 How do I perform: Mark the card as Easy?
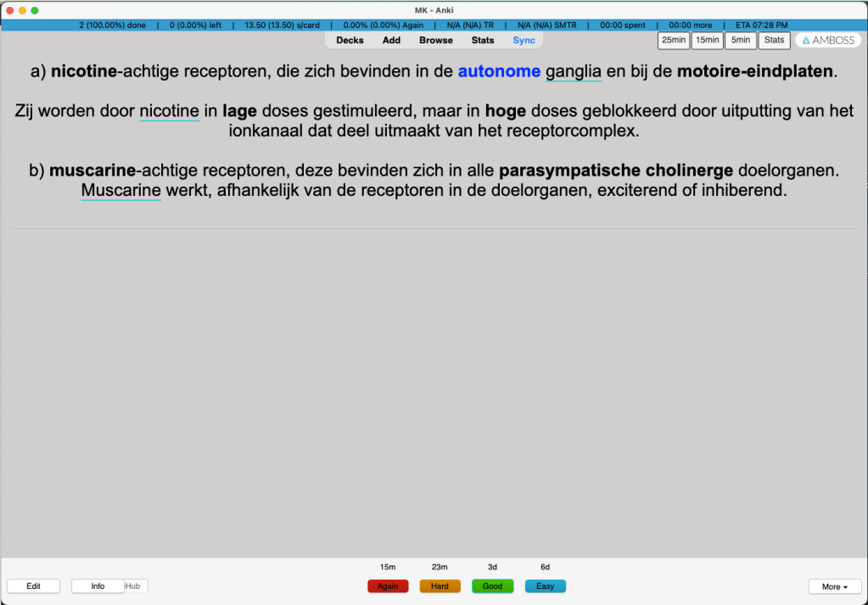click(x=545, y=586)
